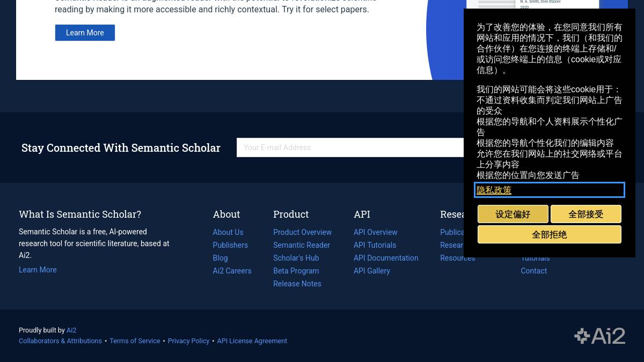Click the About column heading
The height and width of the screenshot is (362, 644).
coord(226,214)
